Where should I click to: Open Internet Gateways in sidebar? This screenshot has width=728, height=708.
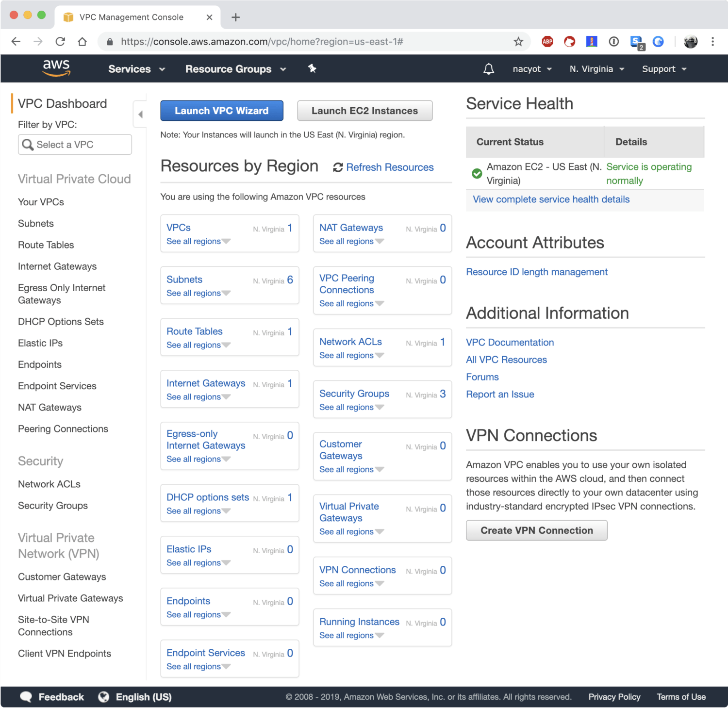click(57, 266)
